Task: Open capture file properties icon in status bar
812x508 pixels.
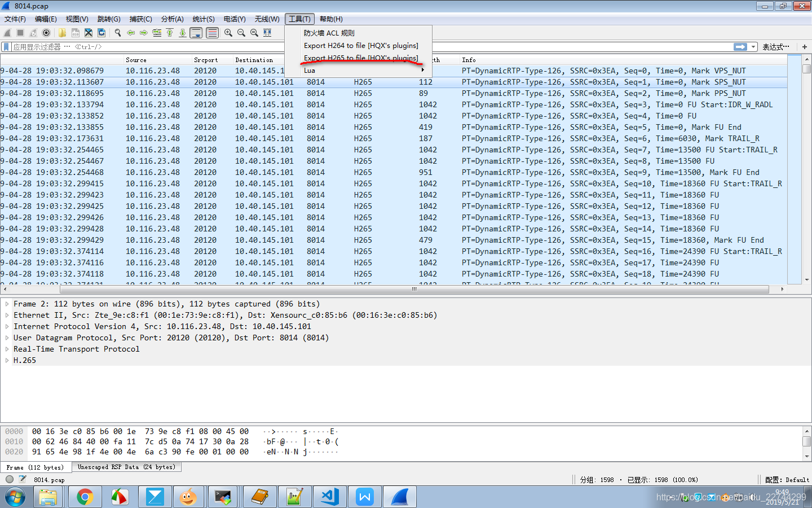Action: tap(23, 479)
